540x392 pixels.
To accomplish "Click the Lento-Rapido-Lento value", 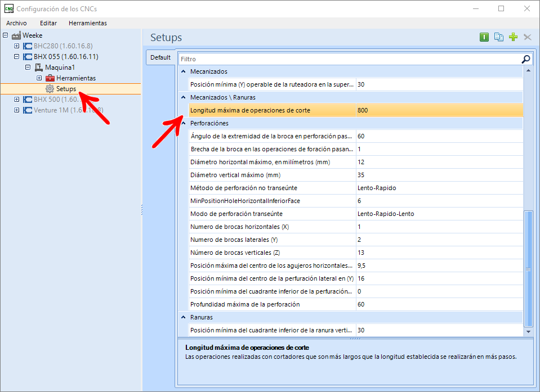I will (386, 214).
